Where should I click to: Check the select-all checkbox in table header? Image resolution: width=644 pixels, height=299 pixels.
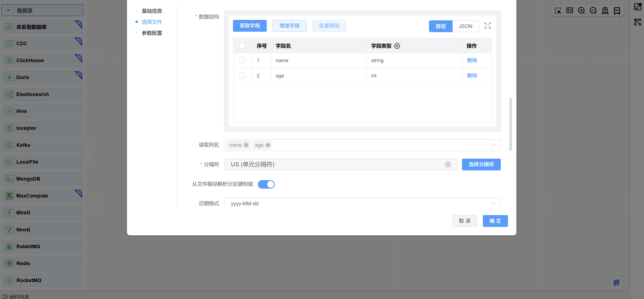click(242, 45)
